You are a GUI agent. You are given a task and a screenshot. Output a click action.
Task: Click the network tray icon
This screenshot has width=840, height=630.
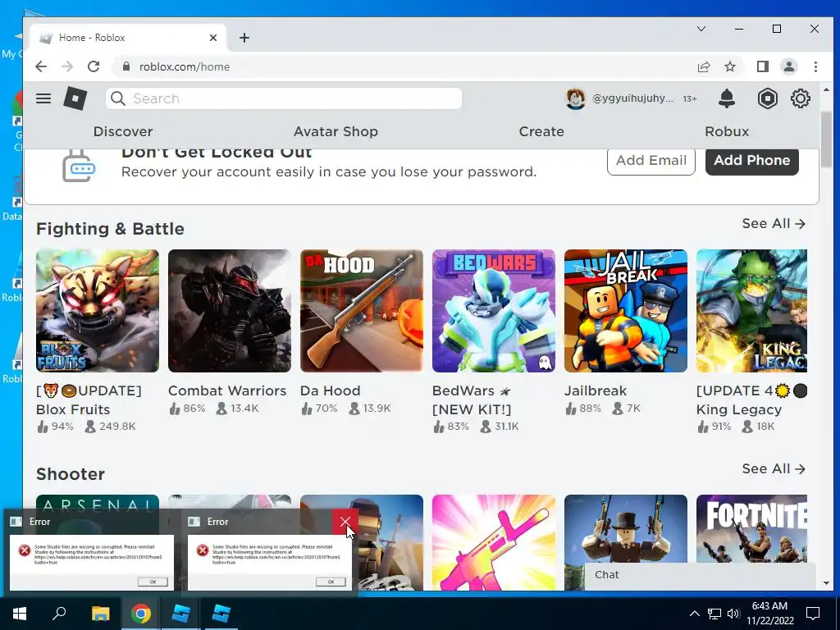pyautogui.click(x=714, y=614)
